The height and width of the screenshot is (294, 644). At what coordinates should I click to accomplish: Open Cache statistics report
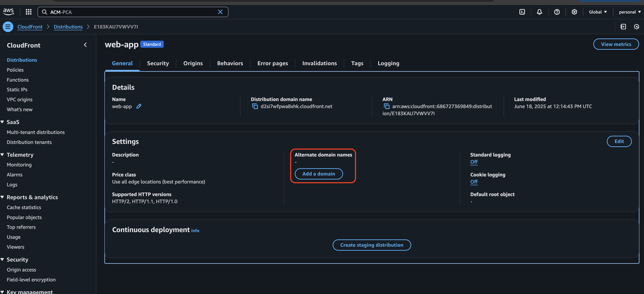pyautogui.click(x=24, y=207)
